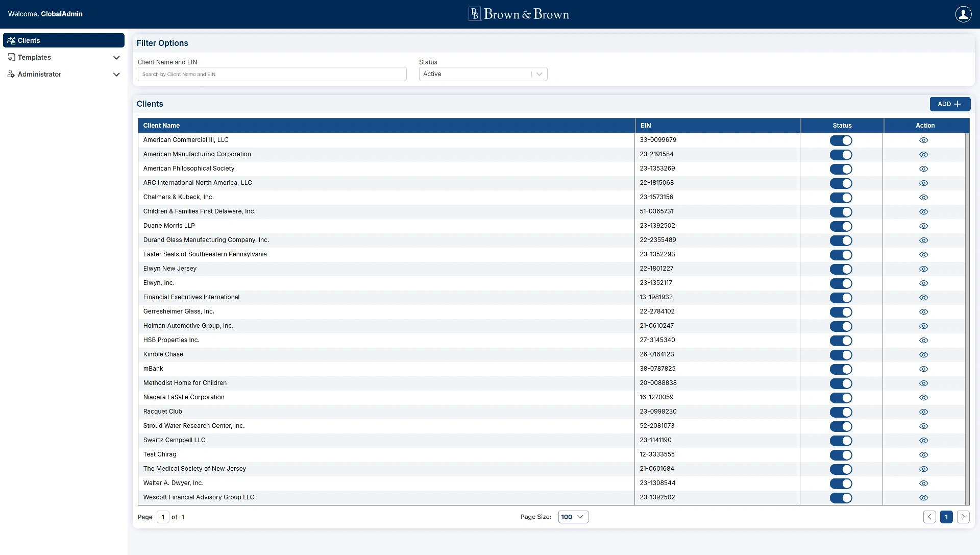The width and height of the screenshot is (980, 555).
Task: Select Clients in the sidebar
Action: pos(64,40)
